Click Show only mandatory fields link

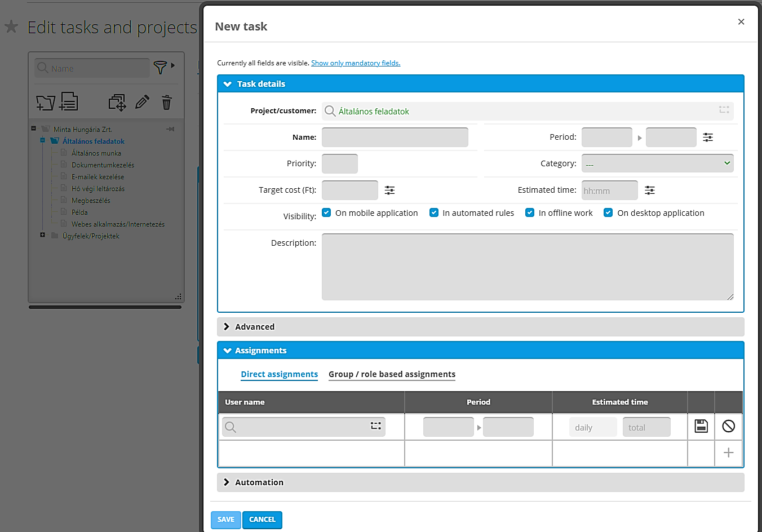(x=356, y=63)
